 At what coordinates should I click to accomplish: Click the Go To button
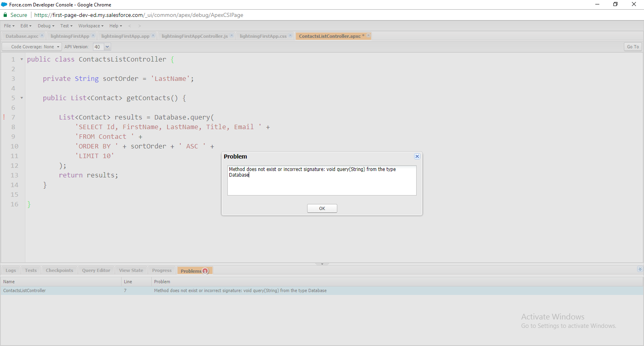point(633,47)
